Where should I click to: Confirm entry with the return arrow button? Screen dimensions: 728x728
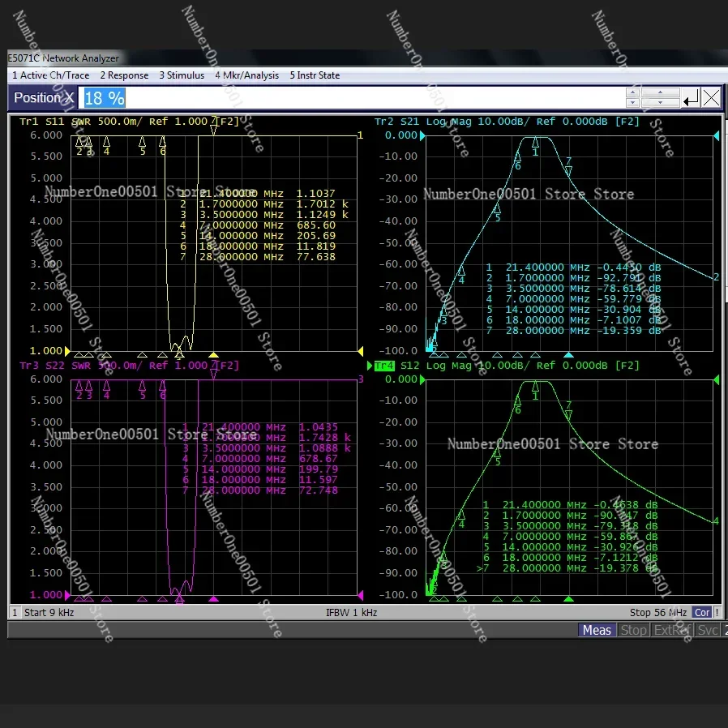point(691,98)
